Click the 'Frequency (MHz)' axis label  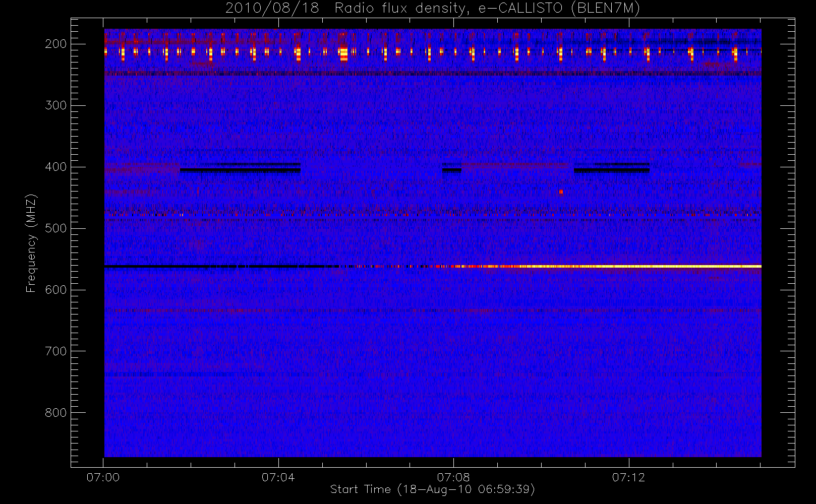click(31, 243)
